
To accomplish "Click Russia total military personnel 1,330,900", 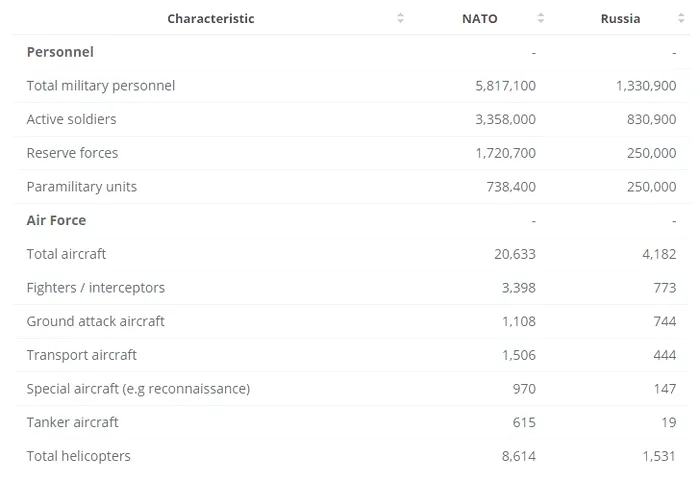I will 646,86.
